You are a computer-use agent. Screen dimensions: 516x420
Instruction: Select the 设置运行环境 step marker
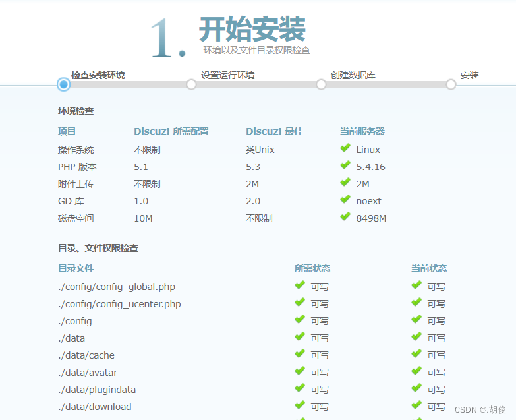coord(191,84)
